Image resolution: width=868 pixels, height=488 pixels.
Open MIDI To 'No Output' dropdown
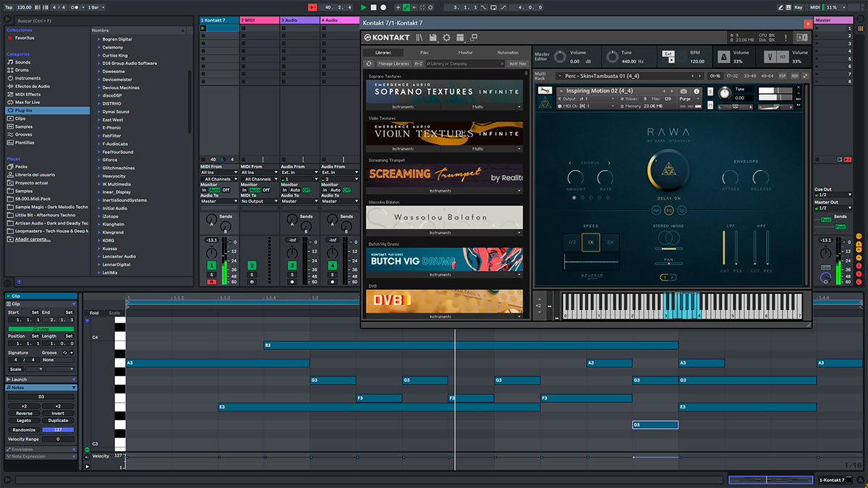tap(260, 201)
